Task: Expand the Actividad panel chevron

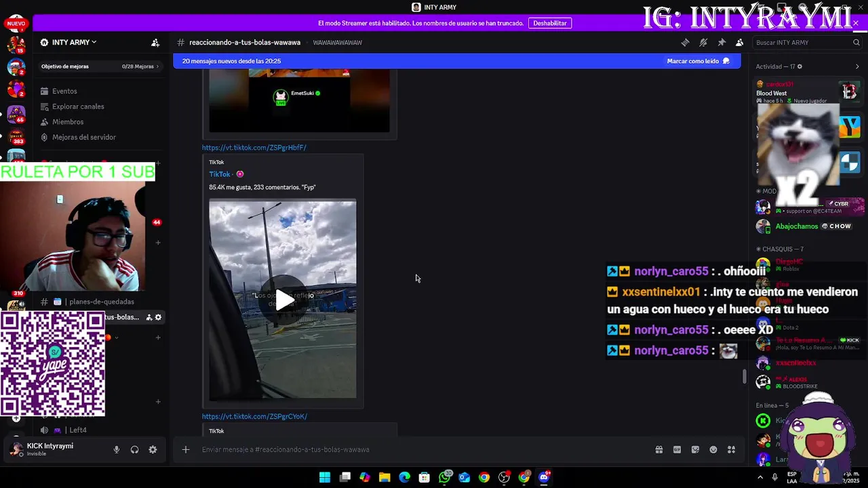Action: (x=857, y=66)
